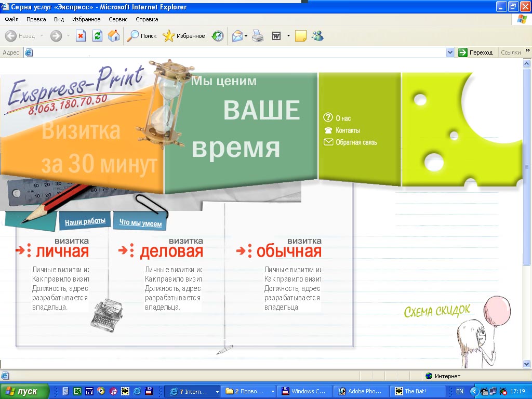
Task: Open address bar dropdown list
Action: pos(450,52)
